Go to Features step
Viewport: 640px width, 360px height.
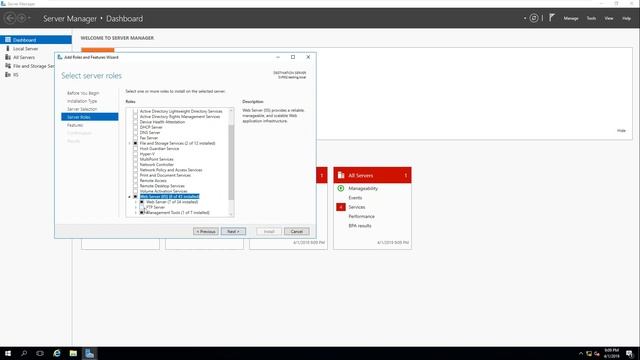tap(75, 125)
